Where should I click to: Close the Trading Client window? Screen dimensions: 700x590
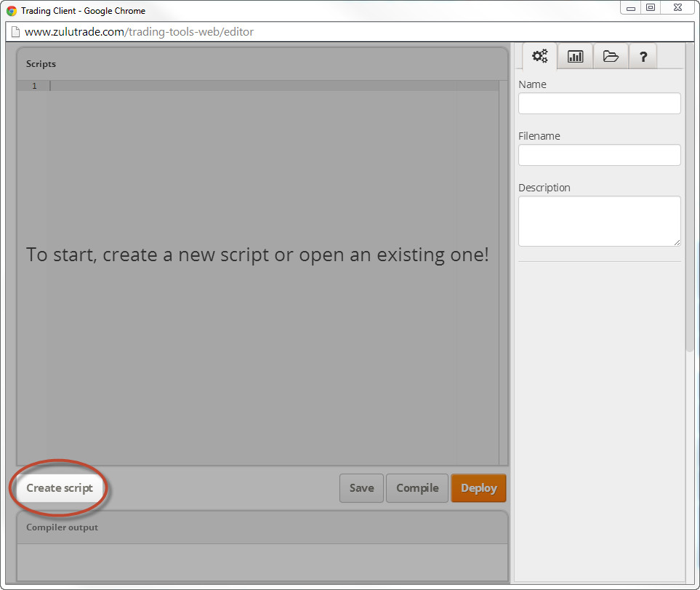point(677,7)
